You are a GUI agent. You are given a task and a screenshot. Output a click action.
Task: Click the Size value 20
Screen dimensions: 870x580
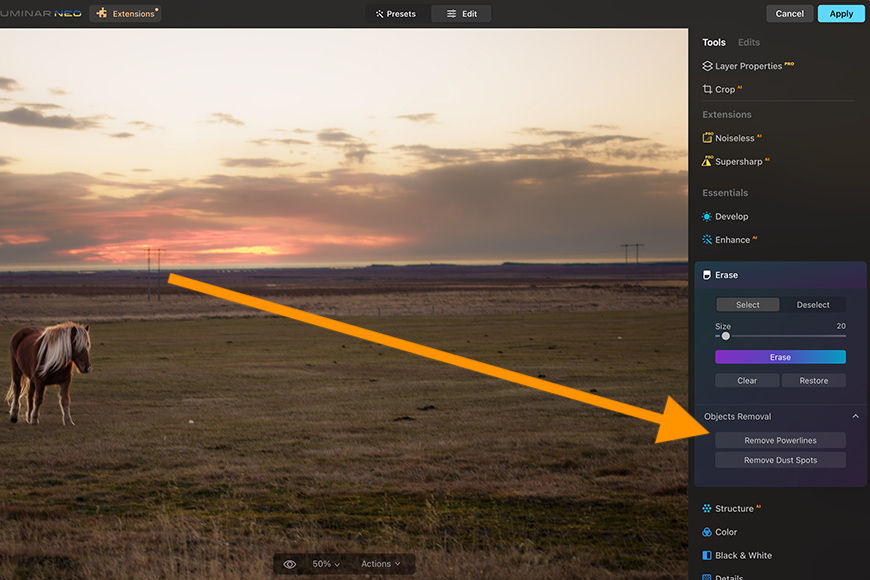[841, 326]
